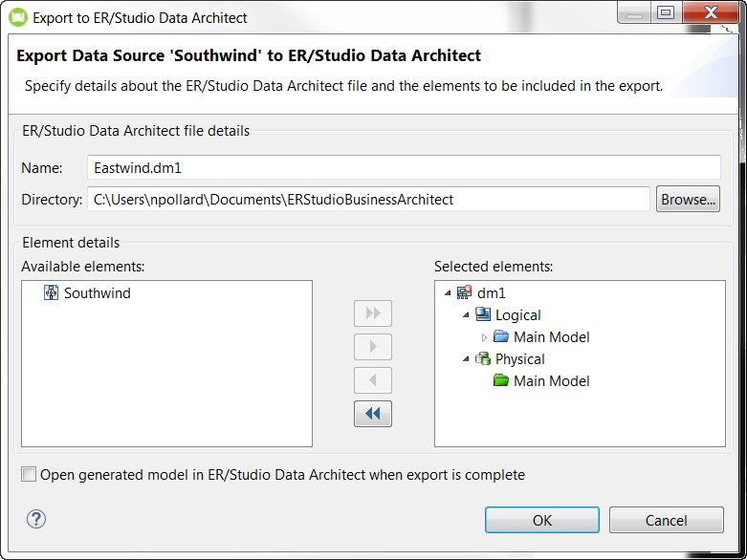Click the Logical model icon
This screenshot has width=747, height=560.
tap(483, 314)
